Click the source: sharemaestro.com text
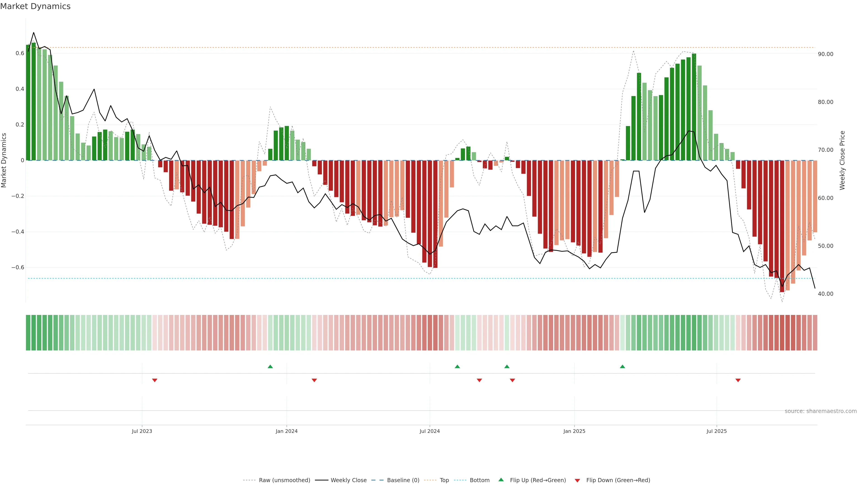Screen dimensions: 868x488 [821, 411]
